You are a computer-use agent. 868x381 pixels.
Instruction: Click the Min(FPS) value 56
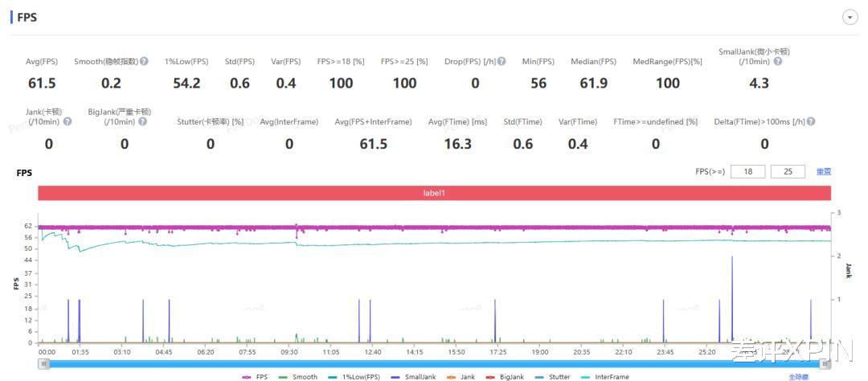click(538, 83)
